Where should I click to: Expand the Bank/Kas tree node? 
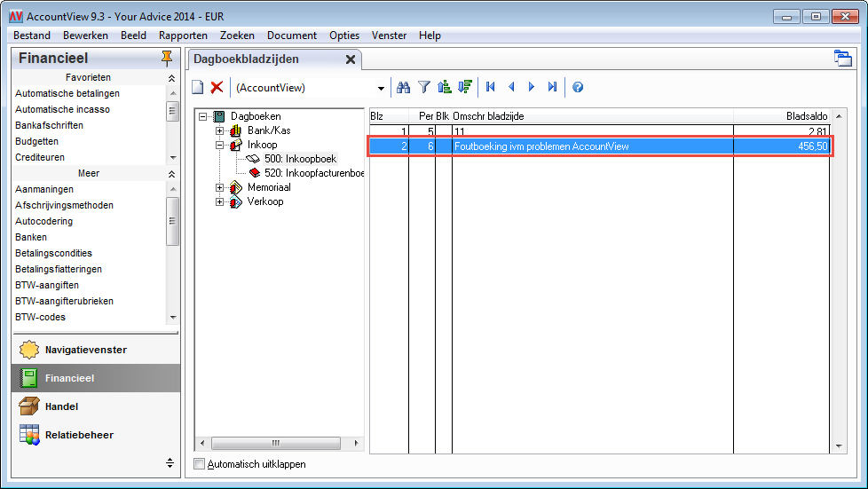pos(220,131)
